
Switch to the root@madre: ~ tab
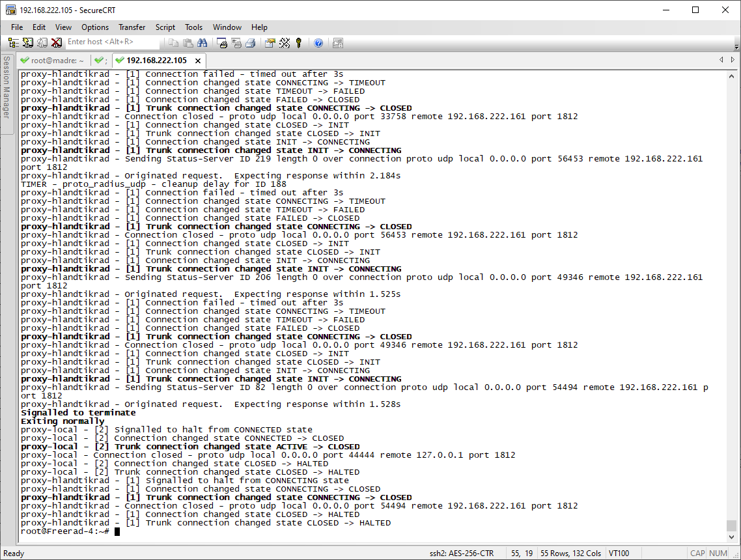point(52,61)
